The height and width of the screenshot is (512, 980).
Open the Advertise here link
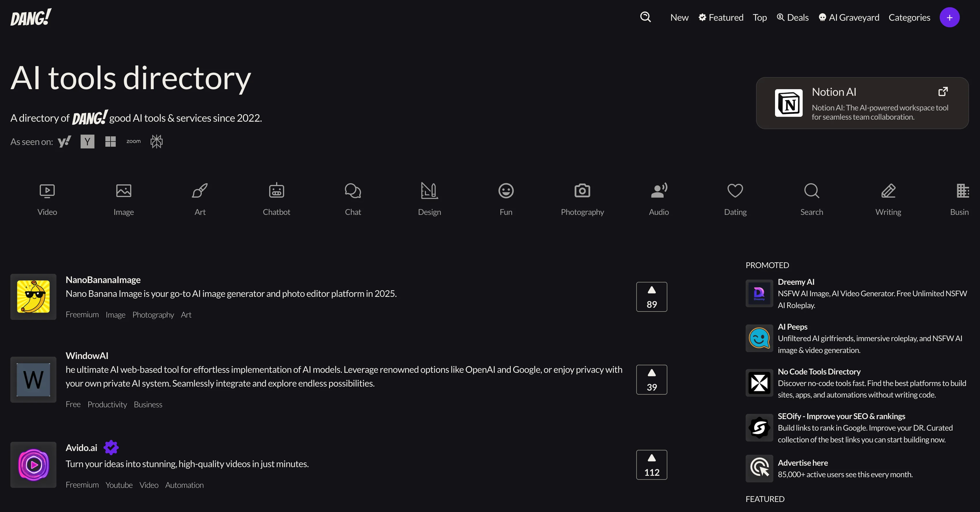[x=803, y=463]
